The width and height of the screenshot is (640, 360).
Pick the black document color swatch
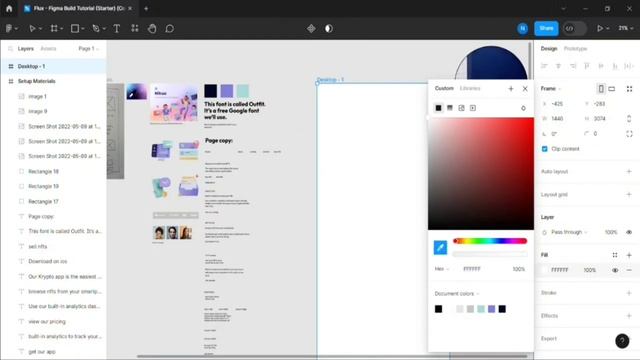(438, 309)
